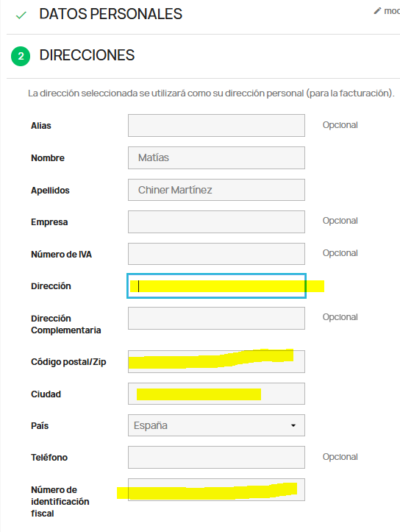Click the green checkmark beside Datos Personales
400x532 pixels.
pyautogui.click(x=21, y=15)
